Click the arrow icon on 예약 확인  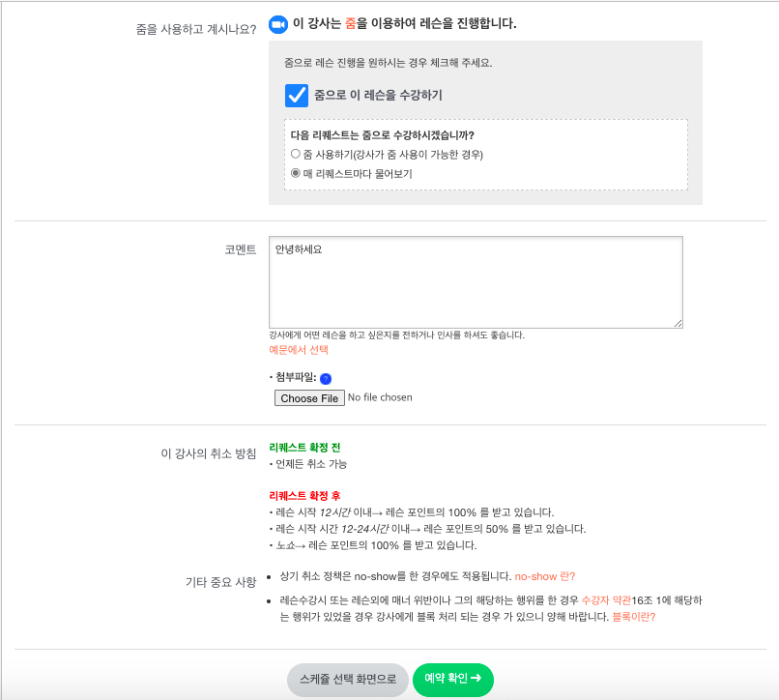pyautogui.click(x=476, y=678)
